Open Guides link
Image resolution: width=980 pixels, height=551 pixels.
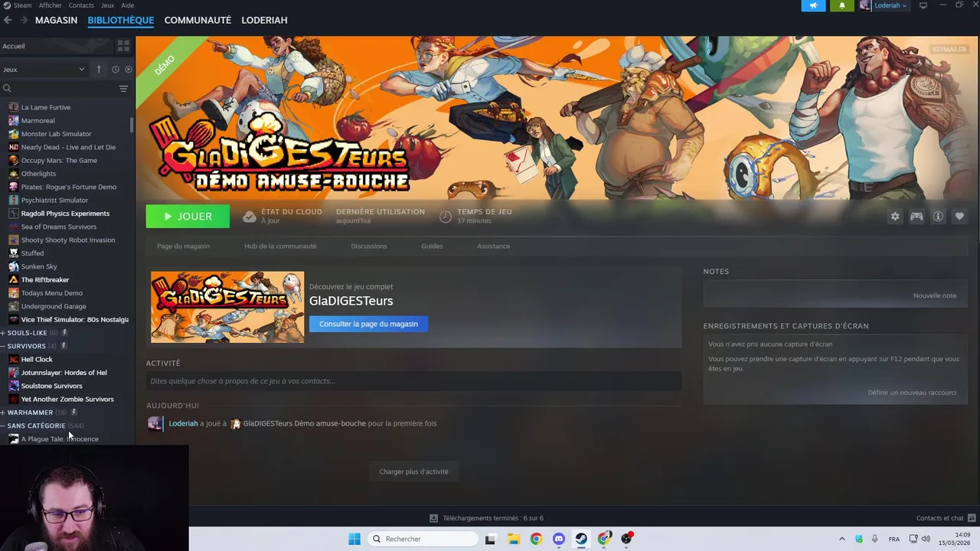point(432,246)
